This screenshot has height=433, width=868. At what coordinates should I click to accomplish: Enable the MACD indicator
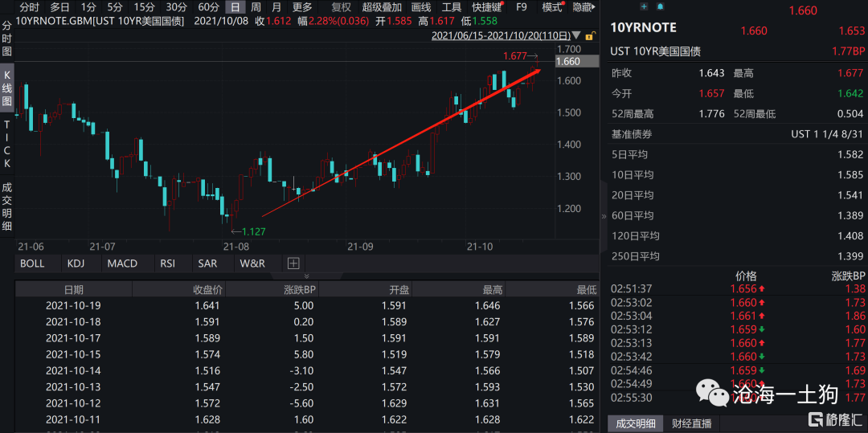[122, 263]
